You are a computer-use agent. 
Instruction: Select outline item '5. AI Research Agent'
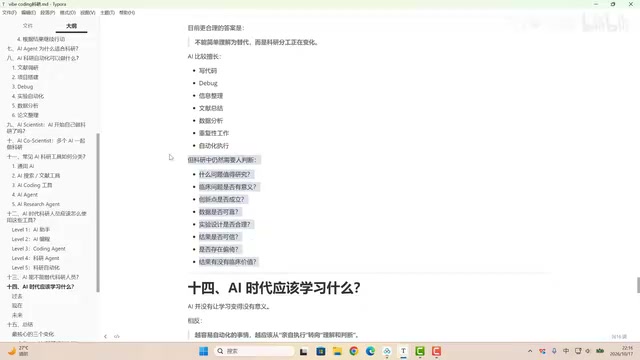click(x=36, y=204)
